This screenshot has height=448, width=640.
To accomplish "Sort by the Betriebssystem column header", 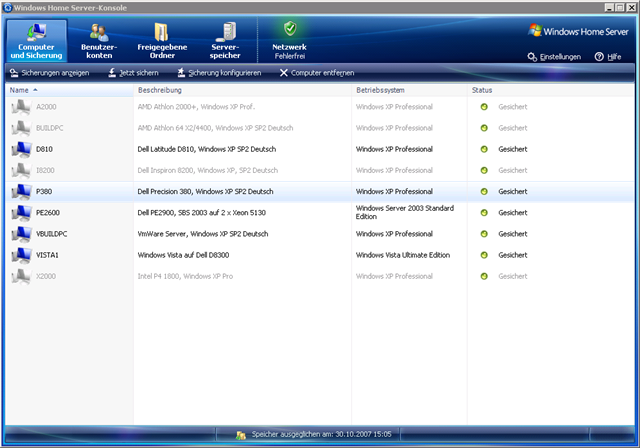I will coord(384,90).
